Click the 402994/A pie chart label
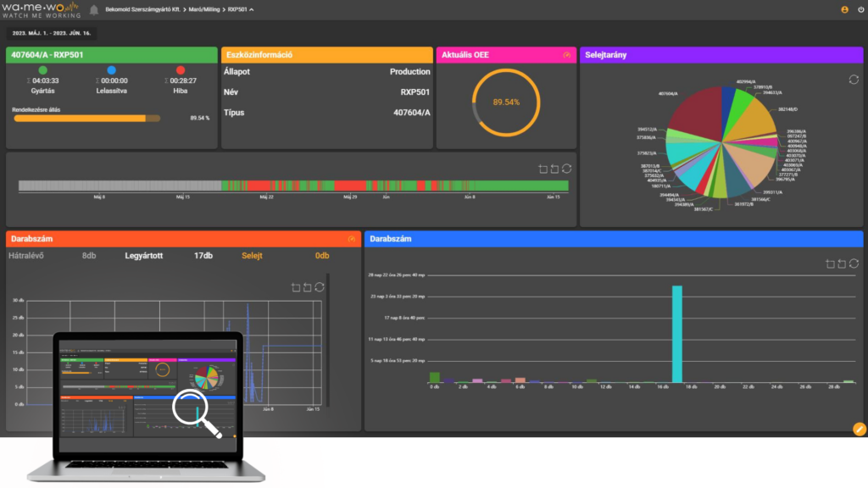Screen dimensions: 868x488 [x=746, y=82]
